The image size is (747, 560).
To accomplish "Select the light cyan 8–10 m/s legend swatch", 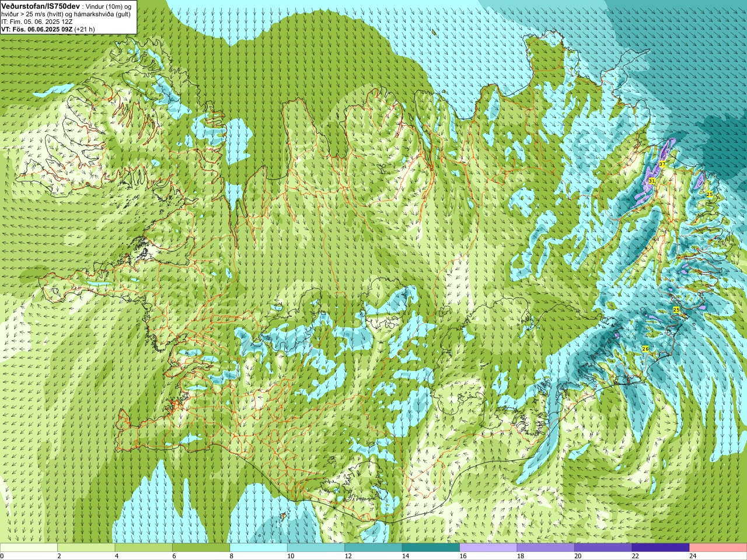I will click(259, 548).
